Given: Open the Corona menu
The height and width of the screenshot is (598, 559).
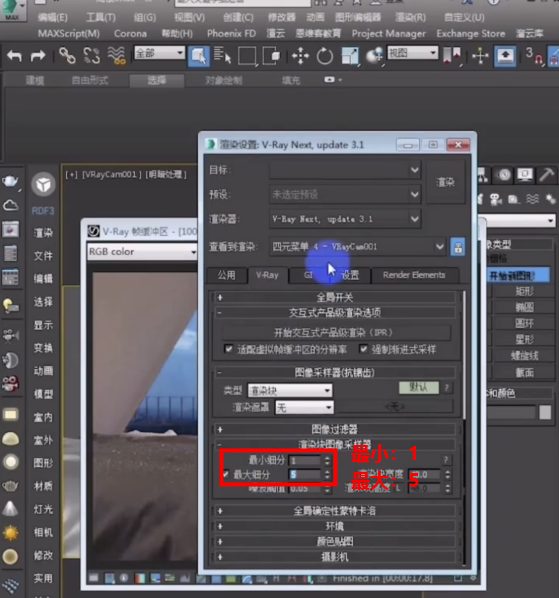Looking at the screenshot, I should [130, 34].
